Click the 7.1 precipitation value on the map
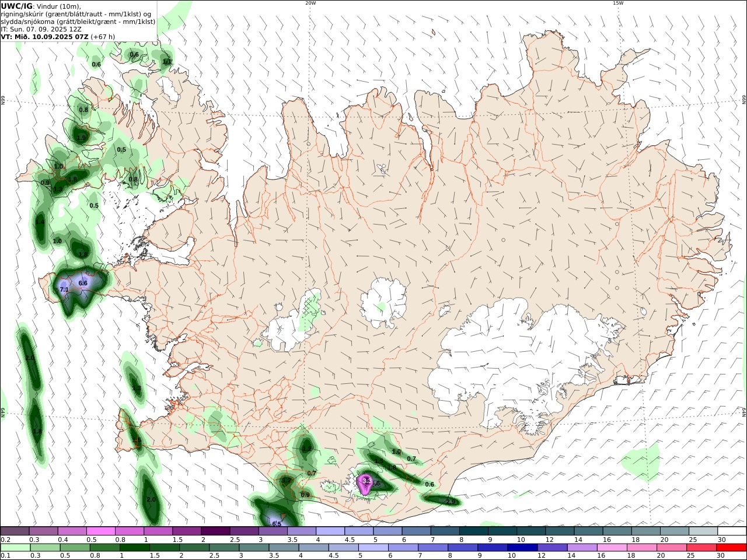Image resolution: width=747 pixels, height=560 pixels. pyautogui.click(x=64, y=289)
